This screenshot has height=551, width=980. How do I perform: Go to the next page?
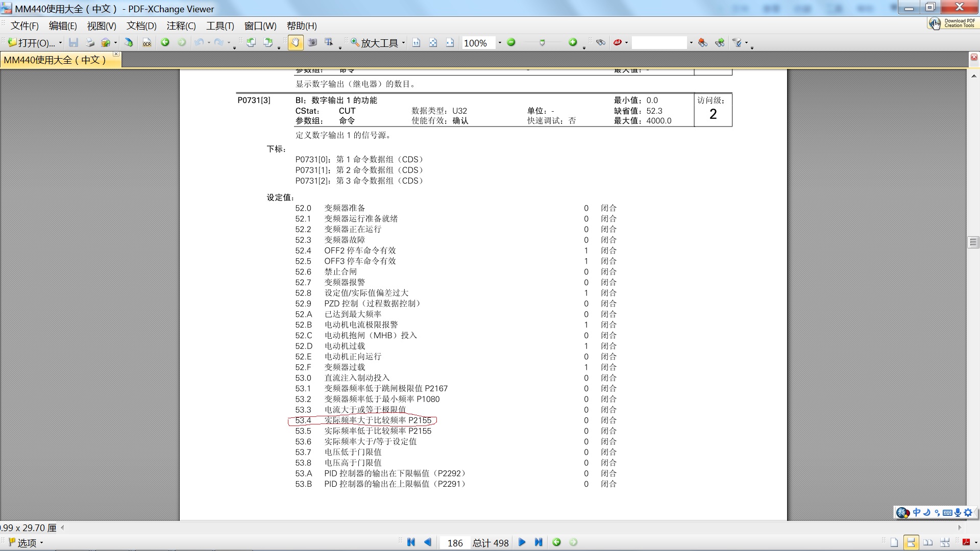[522, 542]
